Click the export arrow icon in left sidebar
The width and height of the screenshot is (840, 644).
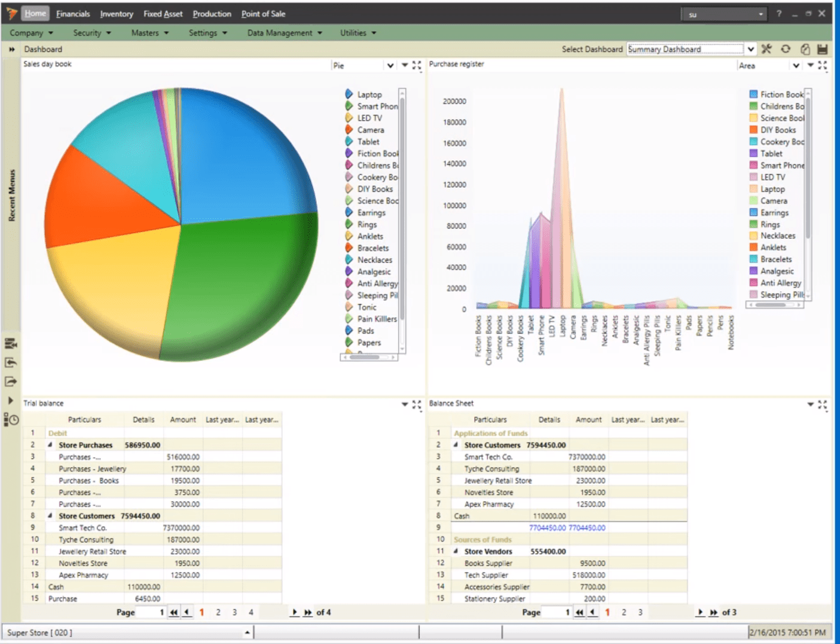tap(11, 381)
